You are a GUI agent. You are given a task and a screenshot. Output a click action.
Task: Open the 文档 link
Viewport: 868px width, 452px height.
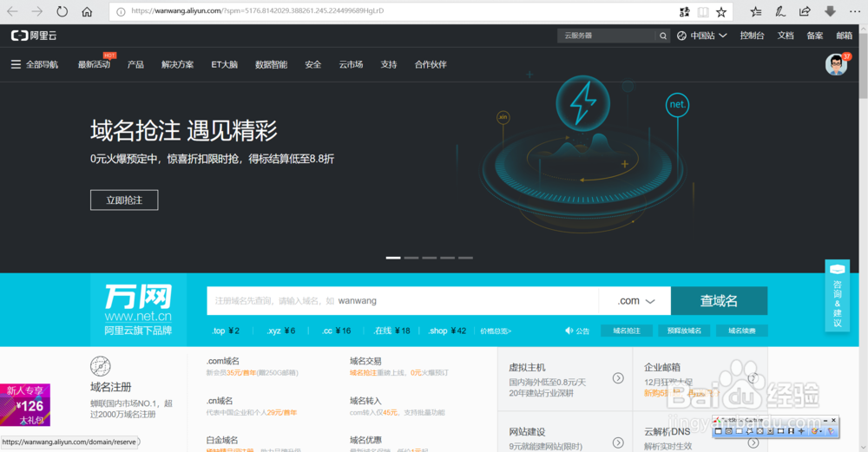[786, 36]
